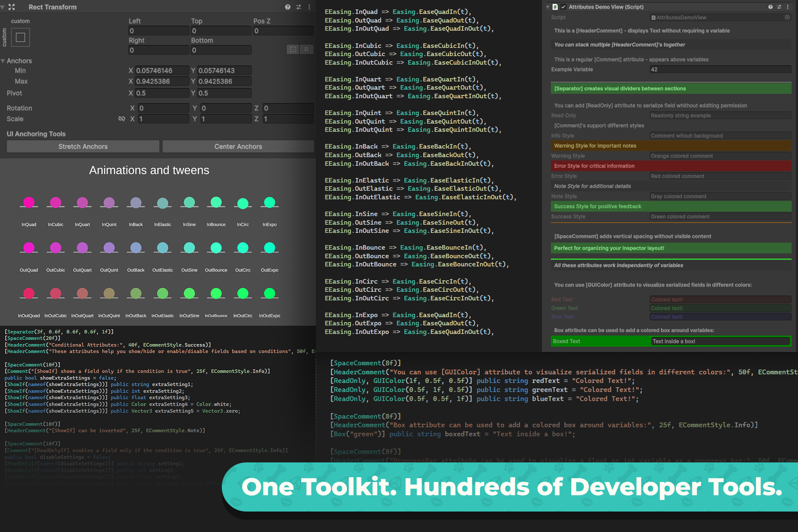This screenshot has height=532, width=798.
Task: Click the Info Style comment field
Action: pos(720,136)
